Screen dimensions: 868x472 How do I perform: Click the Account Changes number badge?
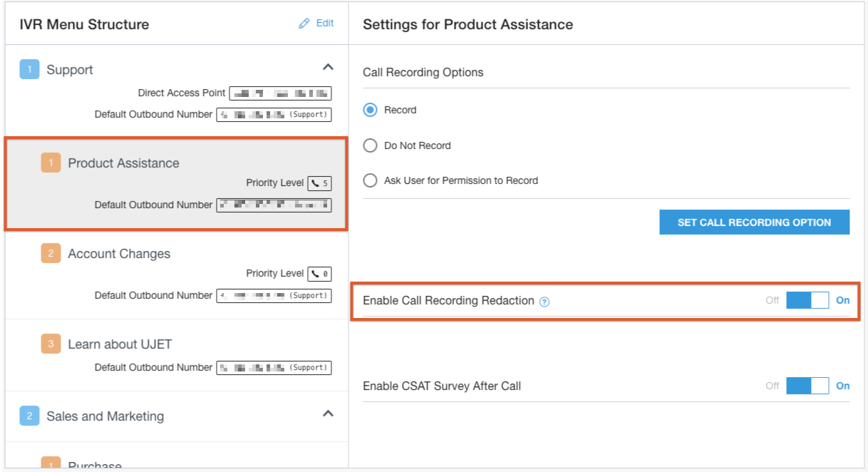point(51,253)
